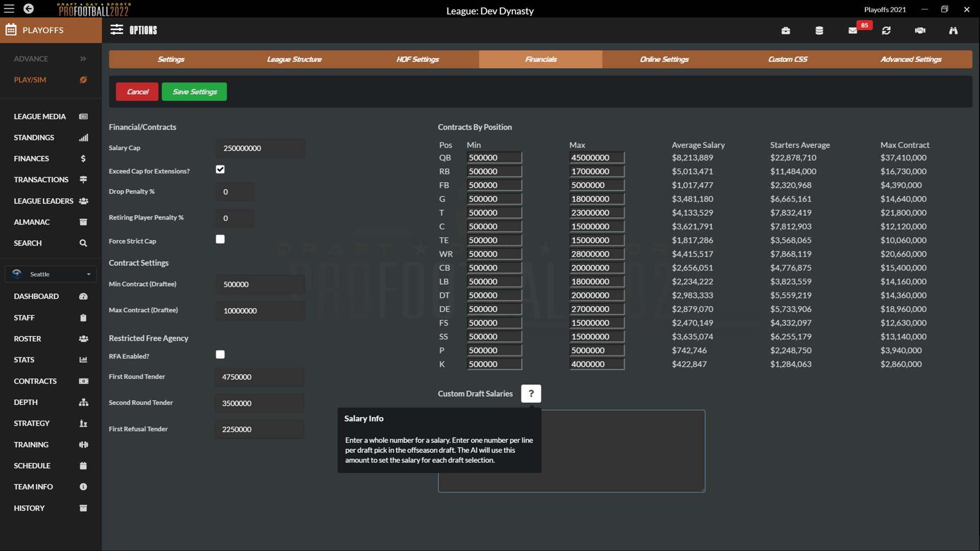The width and height of the screenshot is (980, 551).
Task: Click the briefcase icon in the toolbar
Action: 786,30
